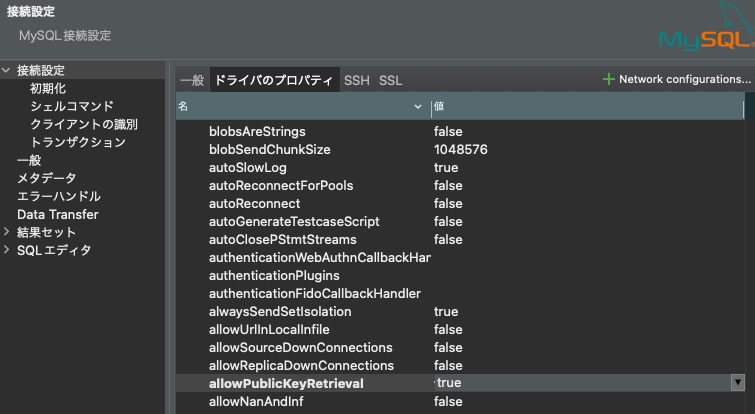Select the allowUrlInLocalInfile property
This screenshot has height=414, width=755.
coord(269,330)
